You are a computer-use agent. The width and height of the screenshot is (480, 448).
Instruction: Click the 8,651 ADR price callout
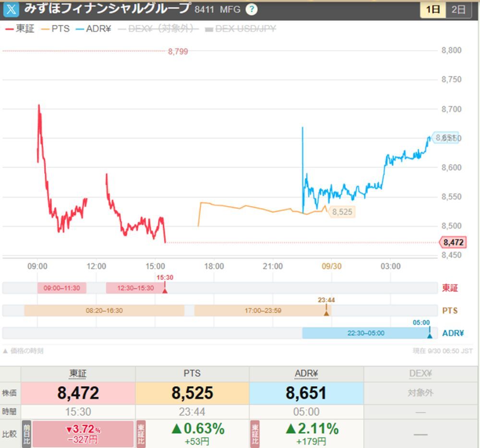coord(446,138)
